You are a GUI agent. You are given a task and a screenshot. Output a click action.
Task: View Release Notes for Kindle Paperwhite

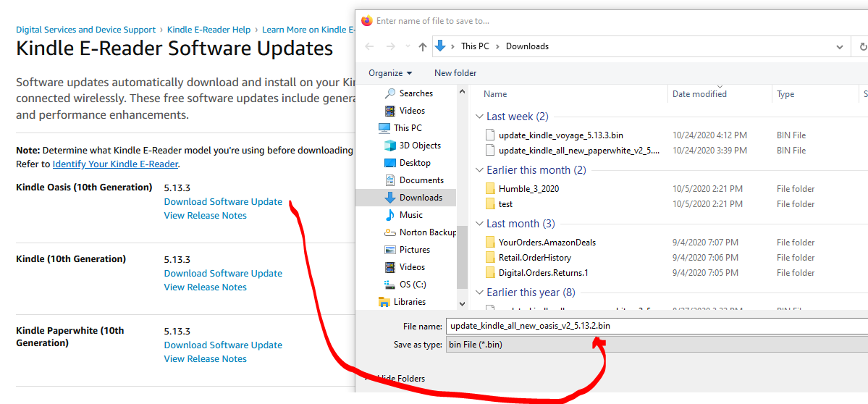[205, 359]
